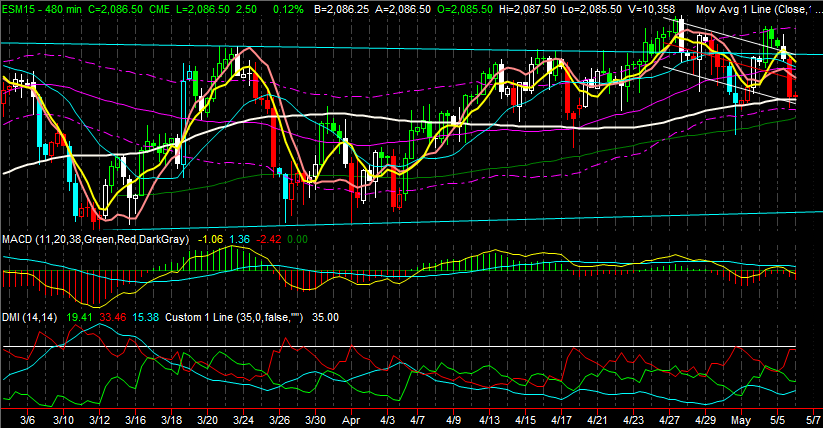The height and width of the screenshot is (428, 823).
Task: Click the MACD zero line value 0.00
Action: [x=298, y=239]
